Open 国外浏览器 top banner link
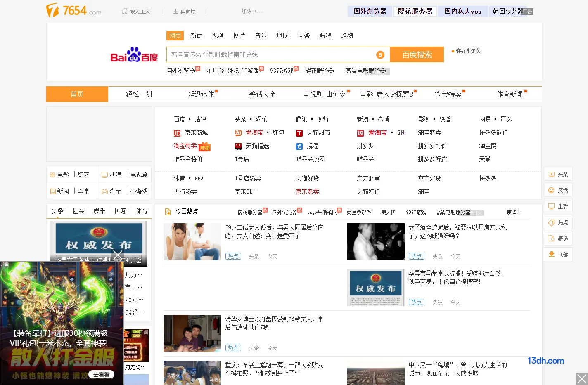 pos(370,11)
